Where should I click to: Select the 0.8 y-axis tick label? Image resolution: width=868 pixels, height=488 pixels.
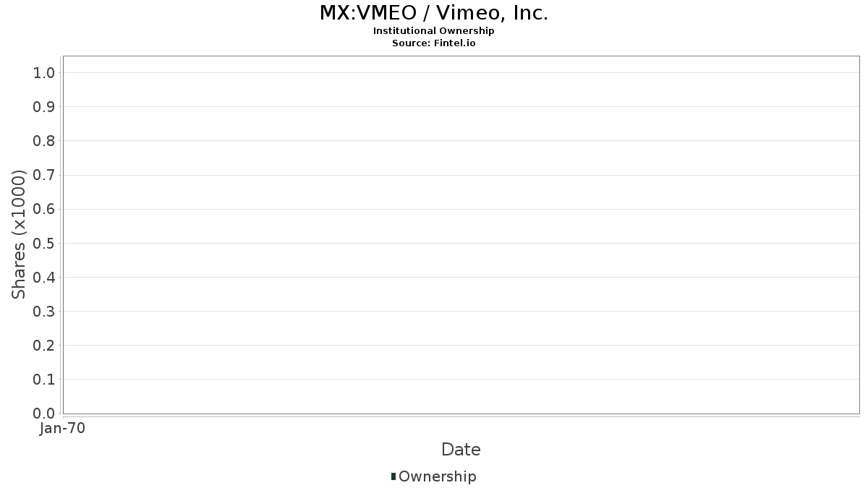tap(44, 141)
